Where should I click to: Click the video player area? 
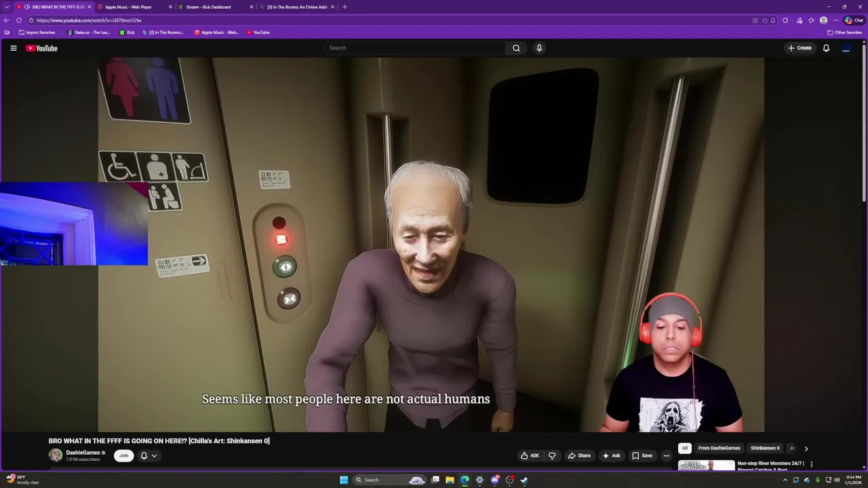point(431,244)
